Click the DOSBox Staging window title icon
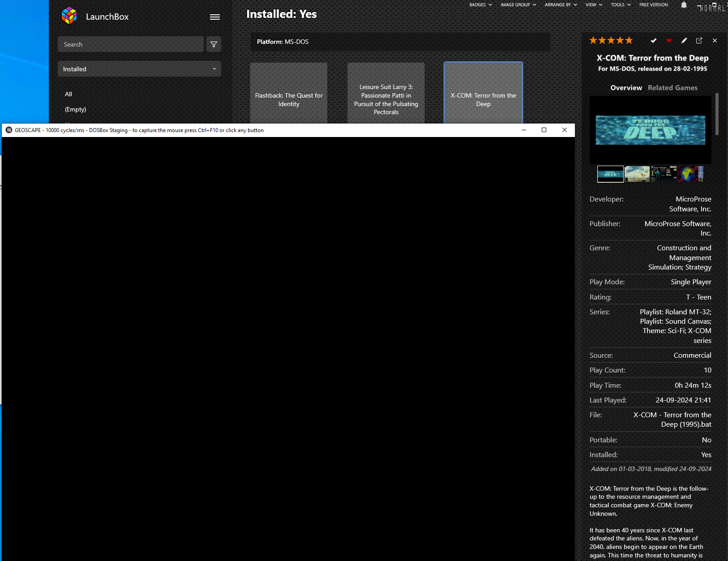The width and height of the screenshot is (728, 561). (9, 130)
